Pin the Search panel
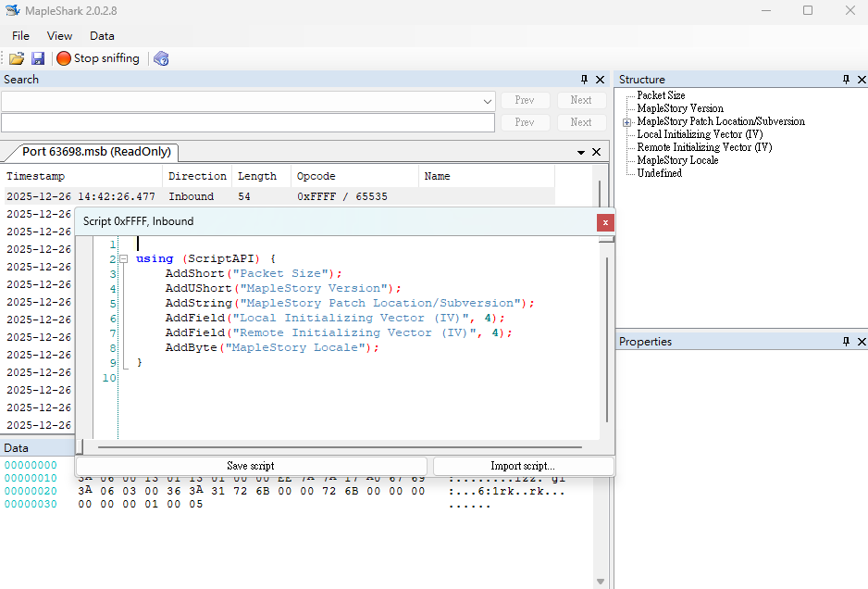The width and height of the screenshot is (868, 589). [584, 80]
